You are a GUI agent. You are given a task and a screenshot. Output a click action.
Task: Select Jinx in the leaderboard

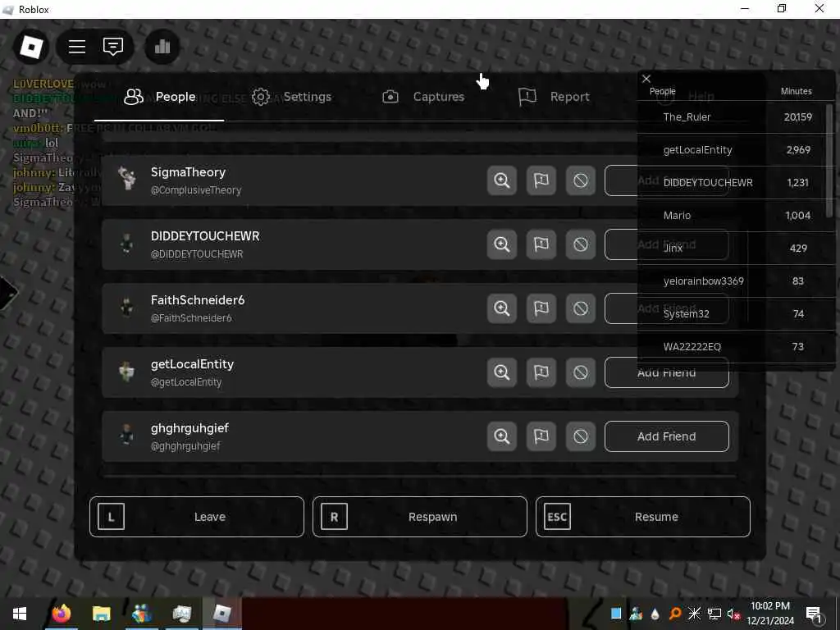tap(735, 248)
